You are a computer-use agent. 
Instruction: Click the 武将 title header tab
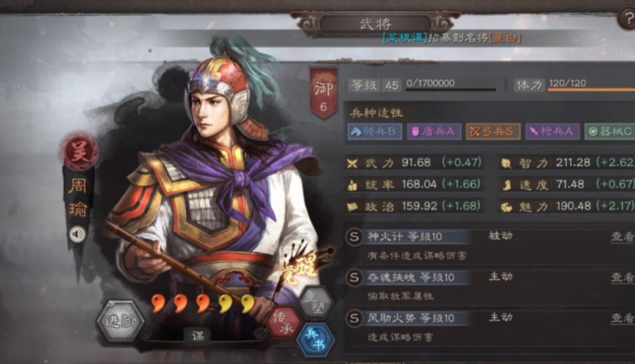point(375,25)
